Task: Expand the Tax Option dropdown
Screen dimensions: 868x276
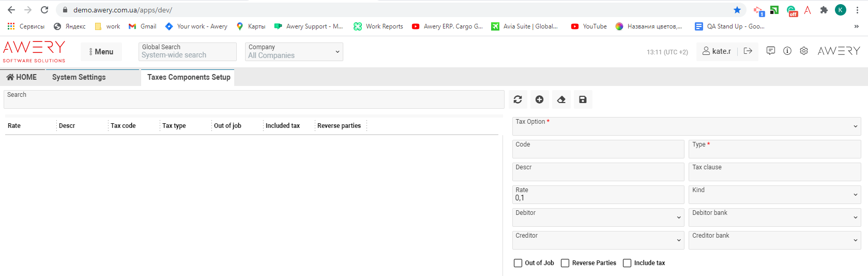Action: coord(687,126)
